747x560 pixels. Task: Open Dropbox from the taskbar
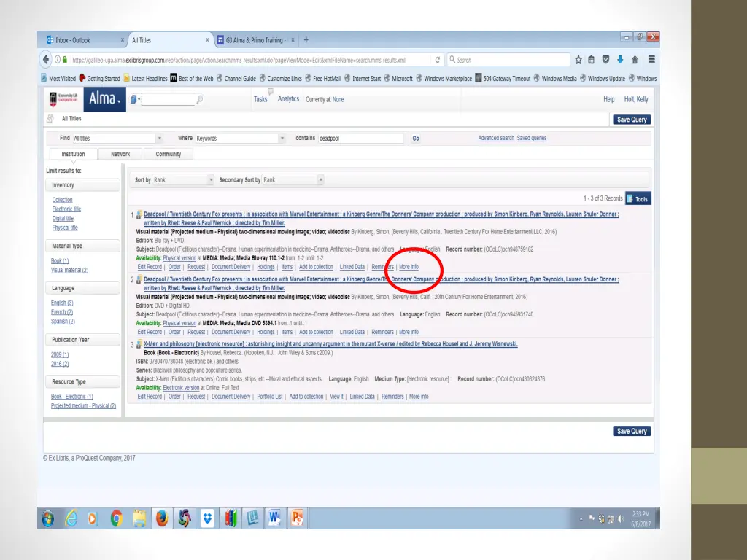(x=207, y=518)
